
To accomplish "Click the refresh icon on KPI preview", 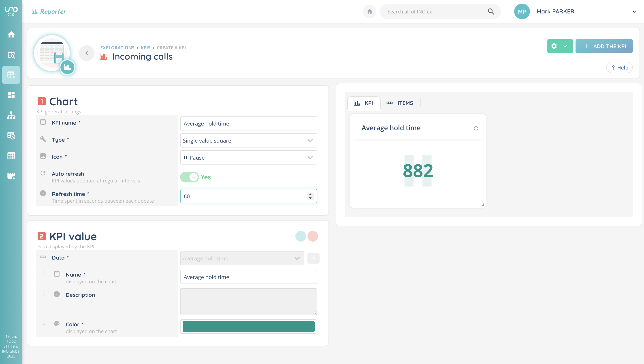I will tap(476, 128).
